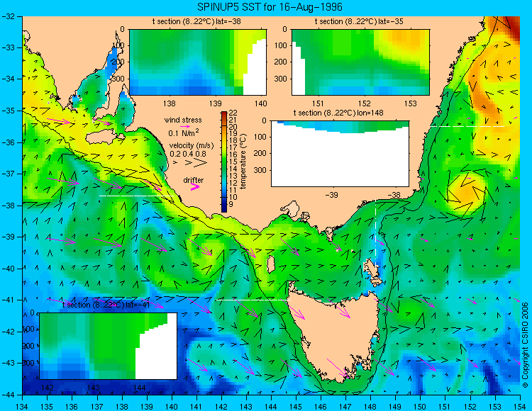This screenshot has height=411, width=532.
Task: Click the '150' longitude tick label
Action: (421, 407)
